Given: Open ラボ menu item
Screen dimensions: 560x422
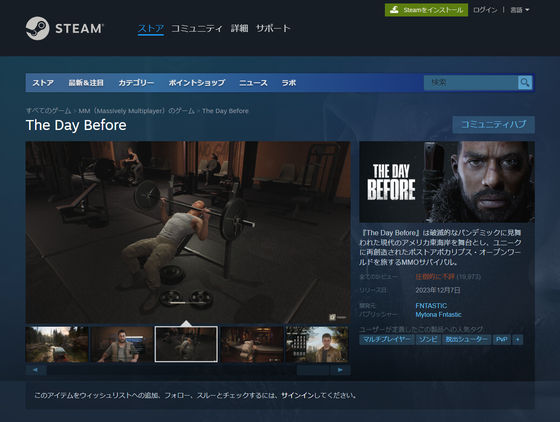Looking at the screenshot, I should point(289,83).
